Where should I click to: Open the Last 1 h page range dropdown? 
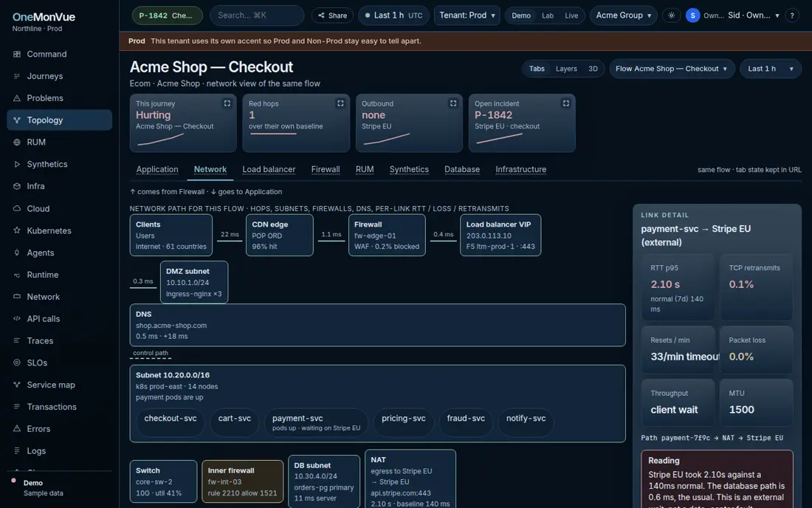tap(771, 69)
